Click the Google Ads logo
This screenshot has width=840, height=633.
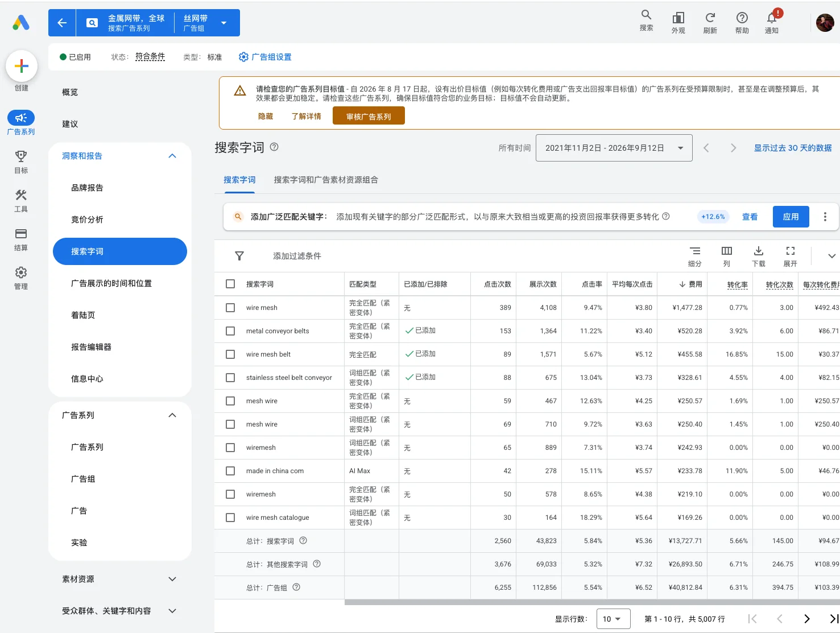coord(21,23)
